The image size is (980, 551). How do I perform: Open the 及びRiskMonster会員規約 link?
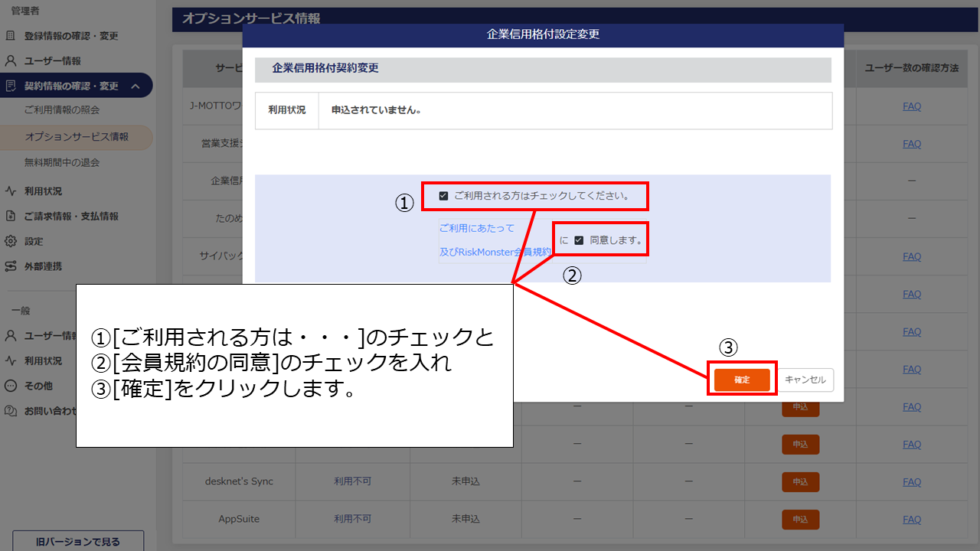pos(495,252)
